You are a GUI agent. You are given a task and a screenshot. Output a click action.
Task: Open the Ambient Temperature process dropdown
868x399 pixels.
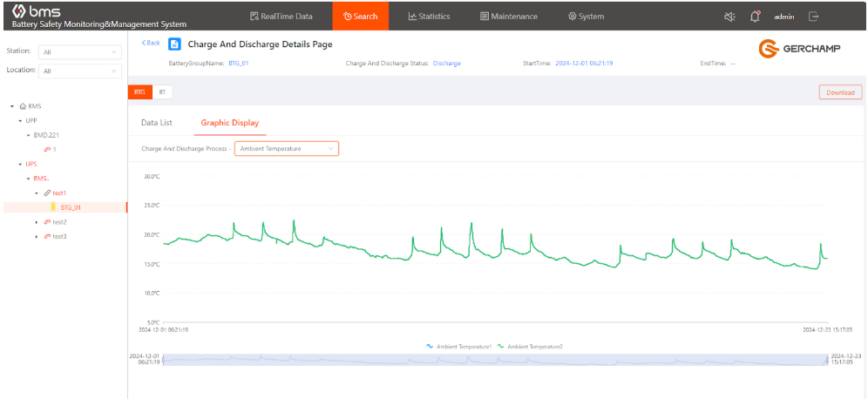tap(286, 149)
